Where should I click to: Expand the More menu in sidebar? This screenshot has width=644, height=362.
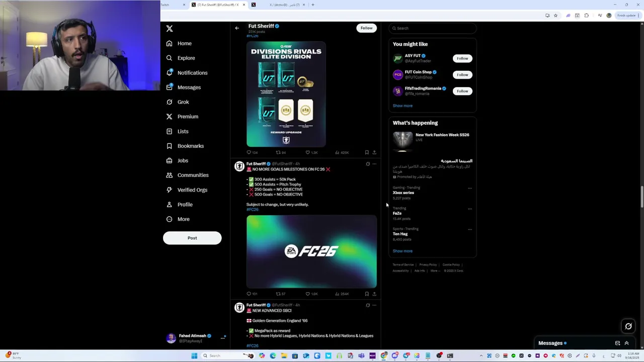178,219
